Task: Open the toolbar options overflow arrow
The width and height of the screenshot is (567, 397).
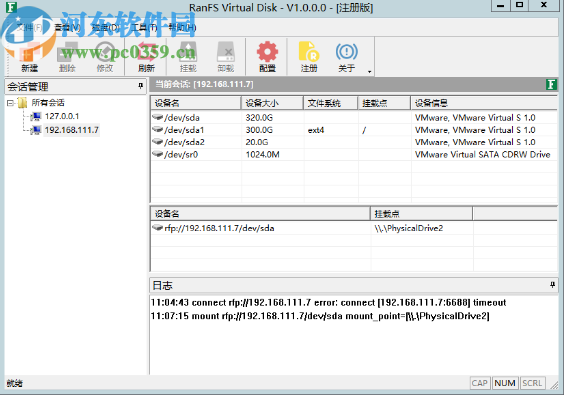Action: click(x=369, y=72)
